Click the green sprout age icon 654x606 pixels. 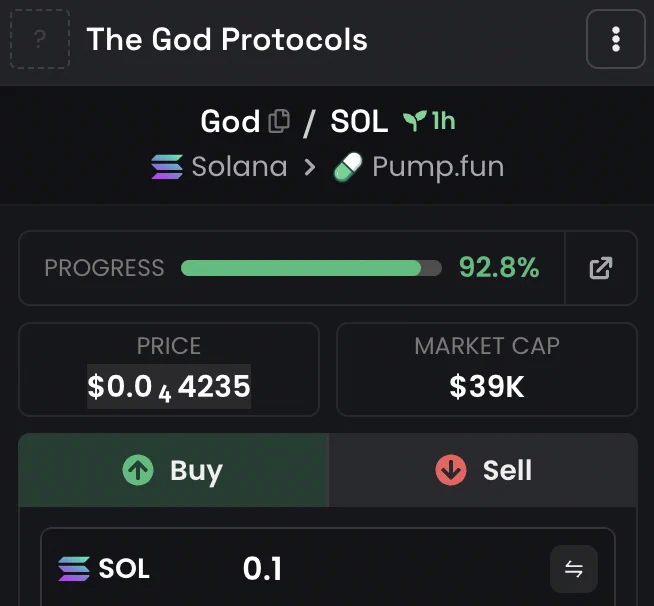coord(414,121)
